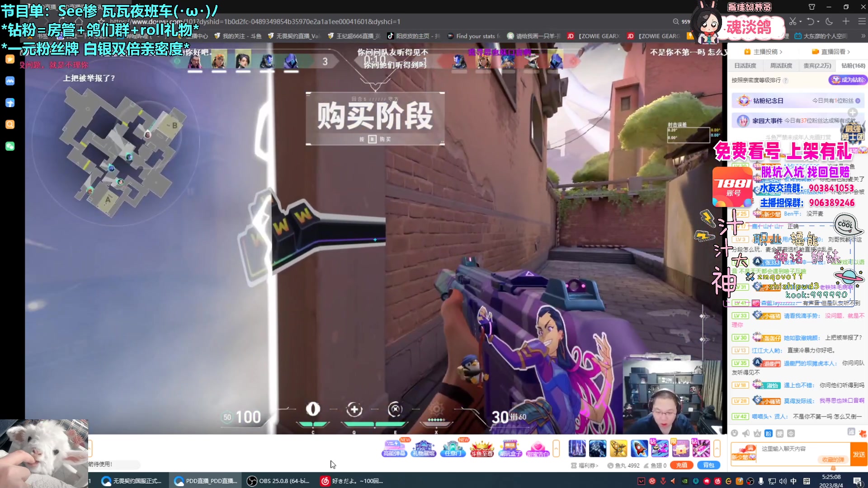Viewport: 868px width, 488px height.
Task: Send the blue rocket gift
Action: point(639,448)
